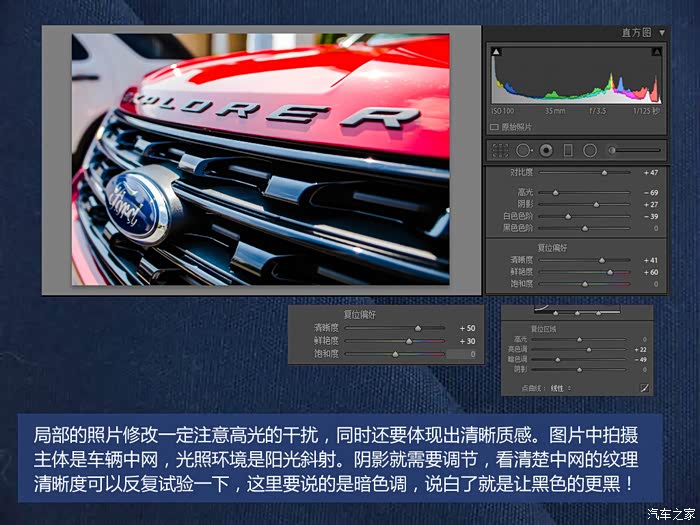Click the f/3.5 aperture readout
The height and width of the screenshot is (525, 700).
[598, 111]
